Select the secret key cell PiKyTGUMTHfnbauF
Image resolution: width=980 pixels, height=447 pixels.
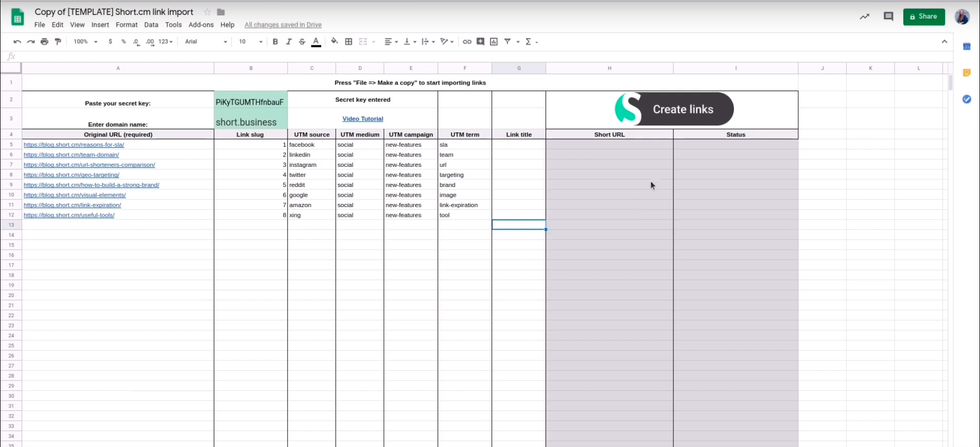point(251,100)
